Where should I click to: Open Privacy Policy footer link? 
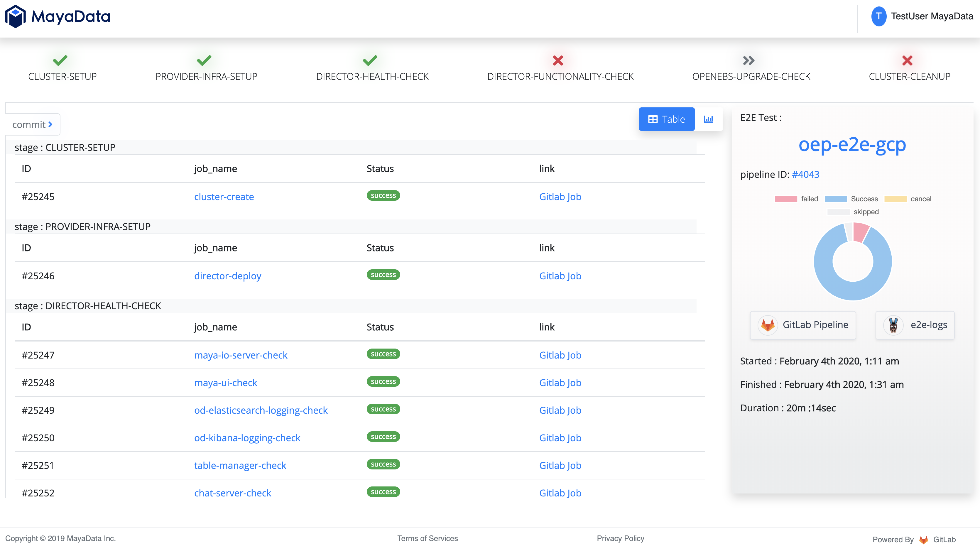point(621,538)
